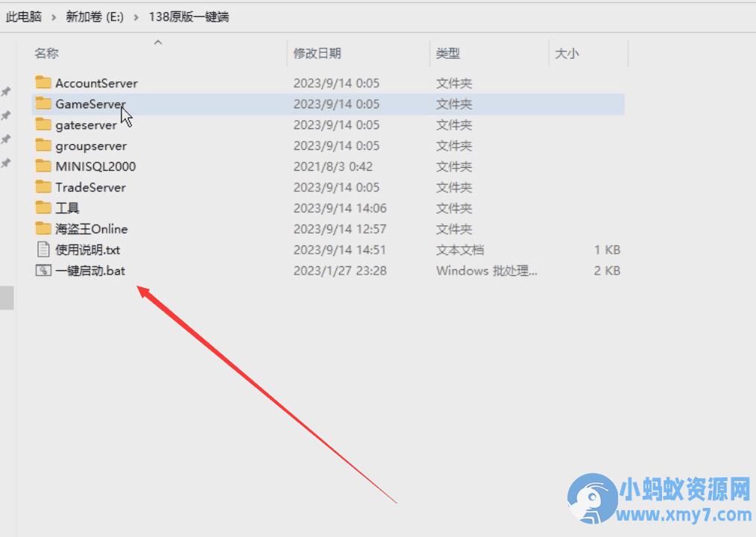
Task: Select the AccountServer file name
Action: tap(96, 83)
